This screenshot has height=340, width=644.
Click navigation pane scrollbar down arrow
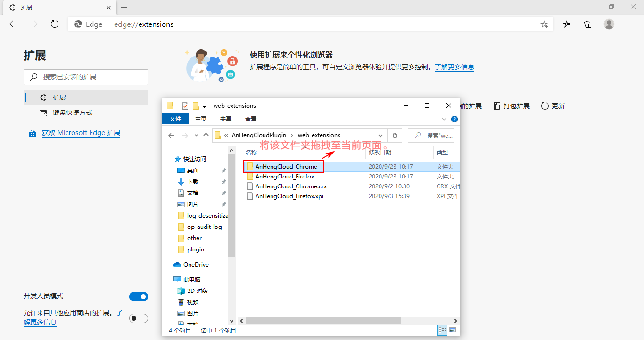[231, 321]
